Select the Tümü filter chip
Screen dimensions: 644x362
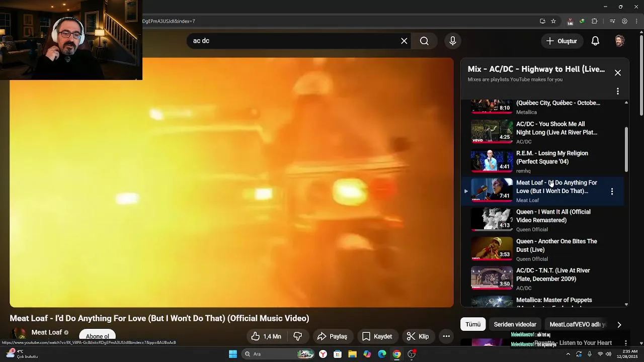pos(473,324)
